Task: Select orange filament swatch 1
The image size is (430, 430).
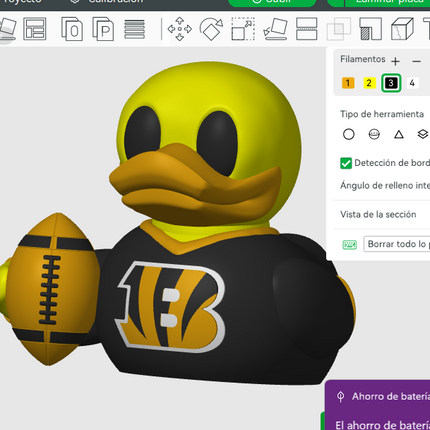Action: [x=348, y=83]
